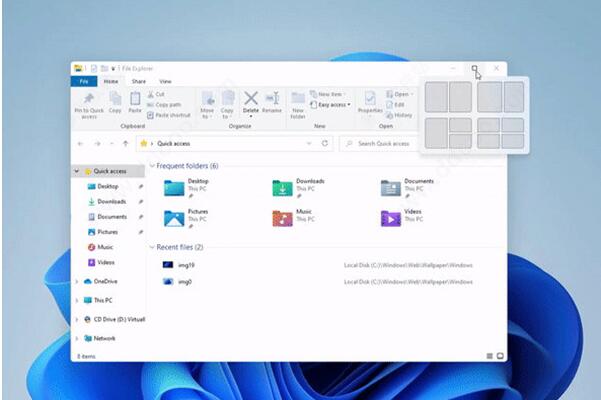Select Desktop in navigation pane
This screenshot has width=601, height=400.
point(108,187)
